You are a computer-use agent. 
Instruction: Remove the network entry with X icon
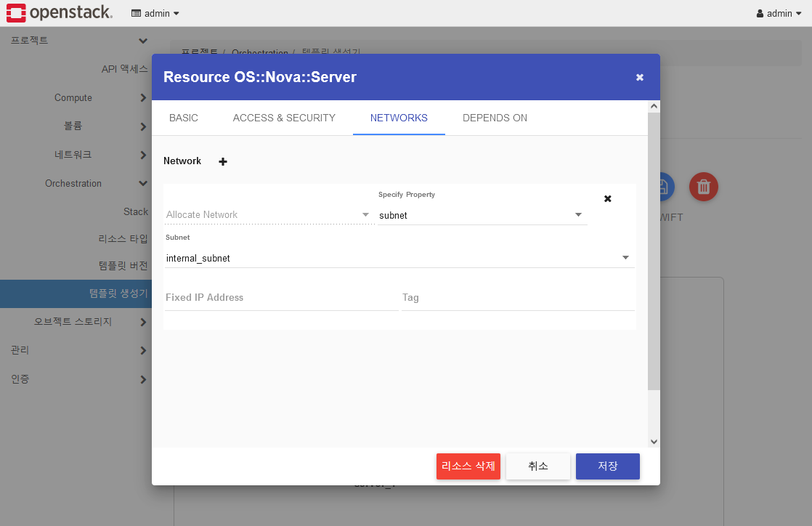click(607, 198)
